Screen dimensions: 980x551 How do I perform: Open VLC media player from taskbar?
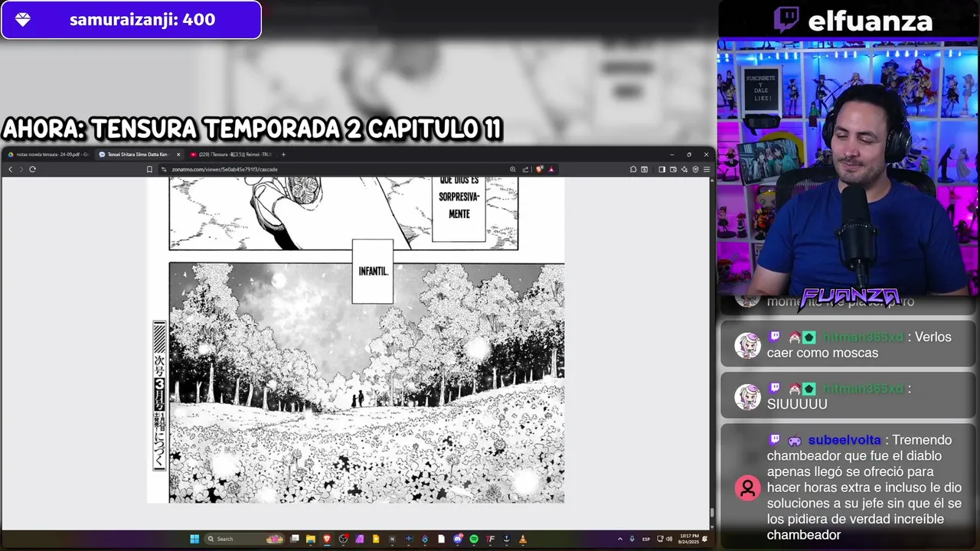pyautogui.click(x=523, y=539)
